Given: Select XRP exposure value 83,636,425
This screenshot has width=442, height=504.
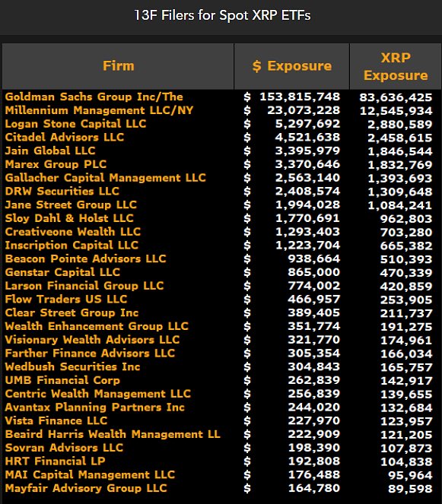Looking at the screenshot, I should (396, 97).
